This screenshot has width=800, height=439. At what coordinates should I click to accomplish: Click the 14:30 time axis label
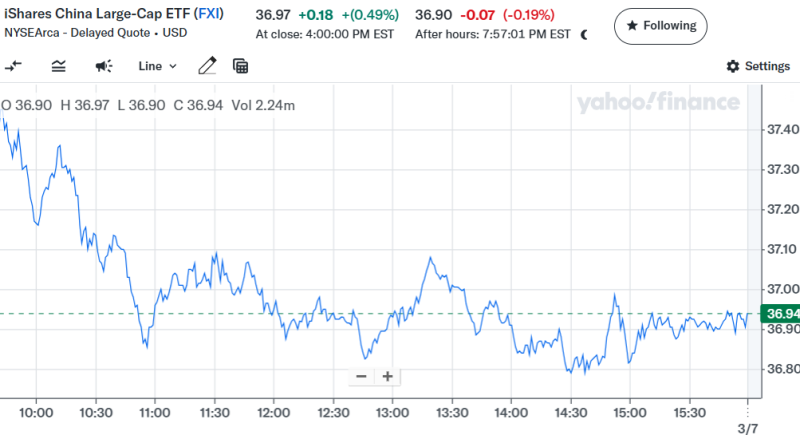tap(571, 412)
